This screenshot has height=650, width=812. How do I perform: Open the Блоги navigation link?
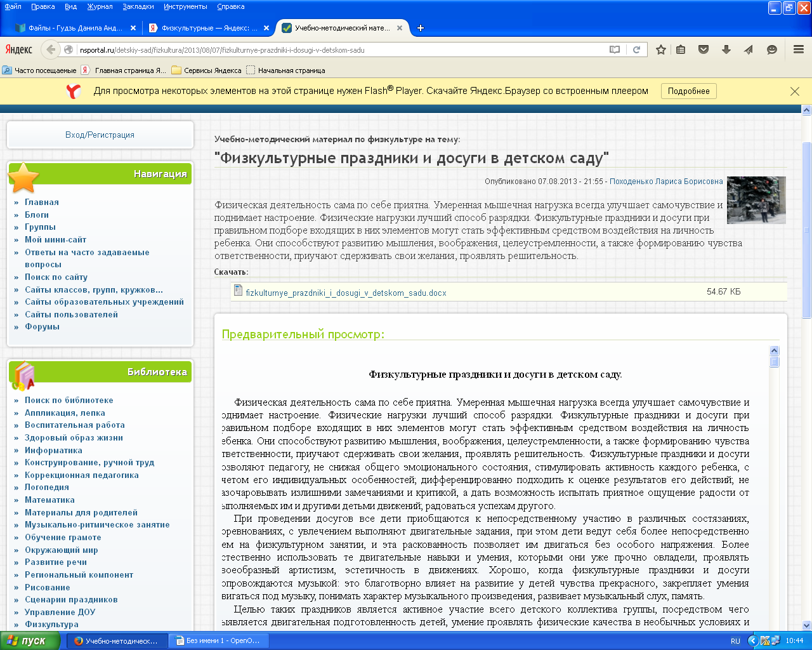point(37,215)
